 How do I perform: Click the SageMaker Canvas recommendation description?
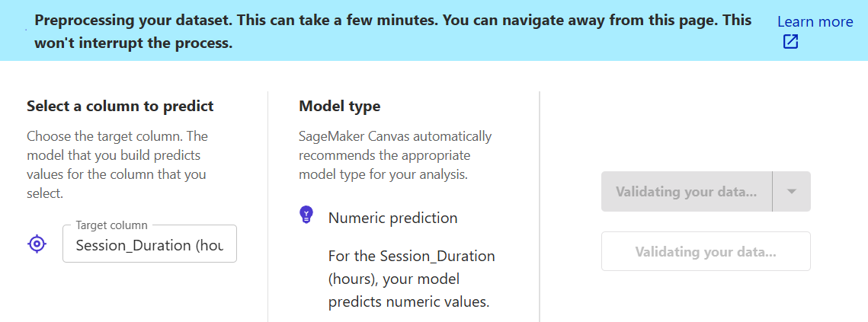[395, 155]
